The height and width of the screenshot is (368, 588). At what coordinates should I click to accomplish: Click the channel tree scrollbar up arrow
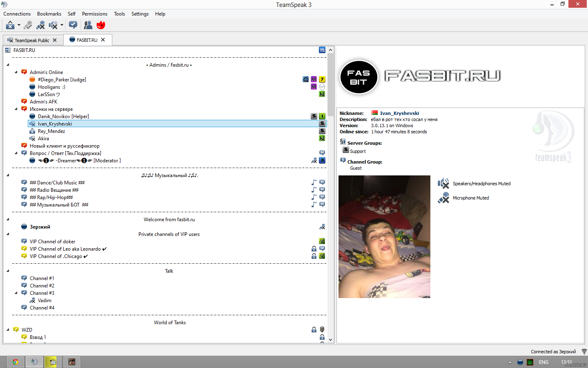point(331,50)
